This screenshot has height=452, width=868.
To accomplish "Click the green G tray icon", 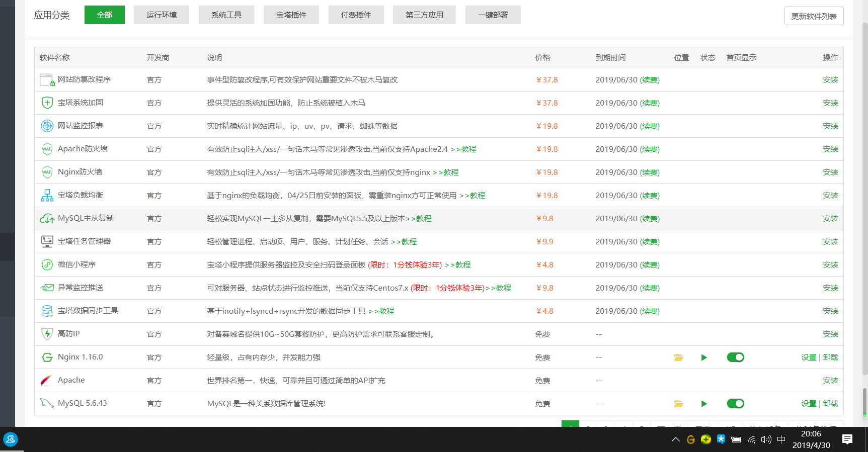I will 691,439.
